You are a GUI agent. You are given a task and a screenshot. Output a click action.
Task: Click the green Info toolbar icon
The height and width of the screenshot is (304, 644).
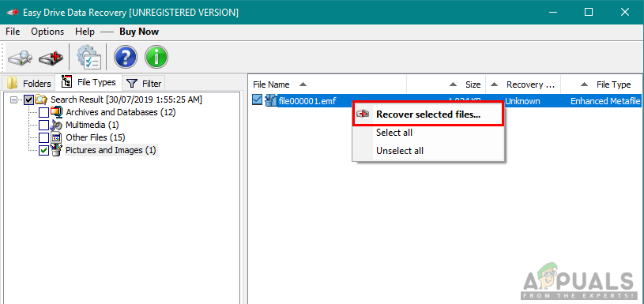coord(156,57)
